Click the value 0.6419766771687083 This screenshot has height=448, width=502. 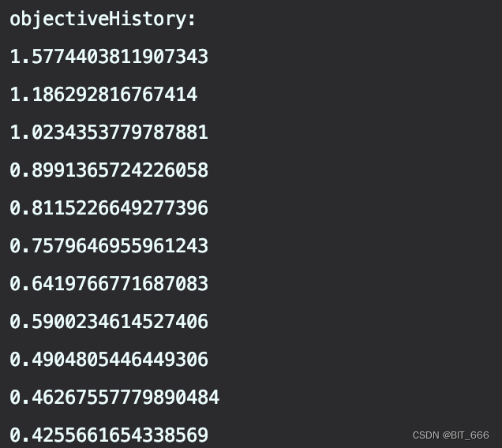click(109, 283)
